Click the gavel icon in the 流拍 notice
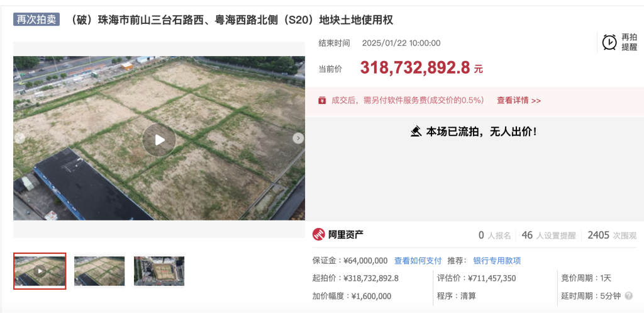Screen dimensions: 644x313 coord(416,132)
